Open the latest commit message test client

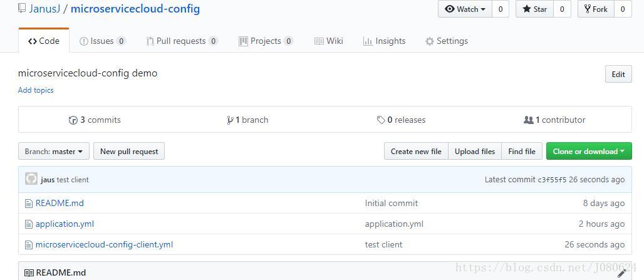(73, 179)
